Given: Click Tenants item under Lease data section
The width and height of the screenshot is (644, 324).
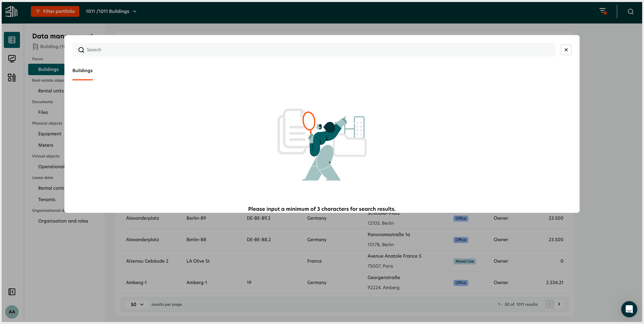Looking at the screenshot, I should pyautogui.click(x=47, y=199).
